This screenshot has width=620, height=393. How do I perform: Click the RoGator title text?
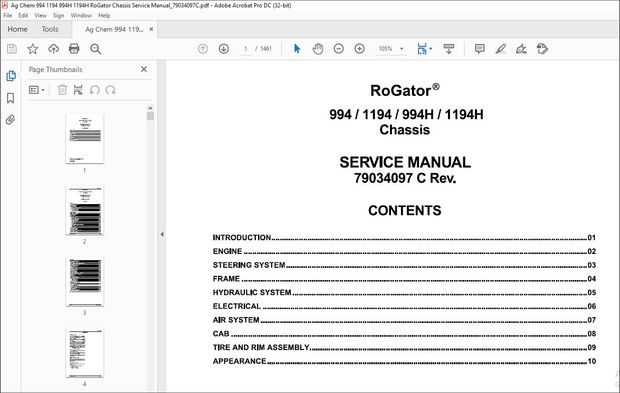[x=405, y=91]
